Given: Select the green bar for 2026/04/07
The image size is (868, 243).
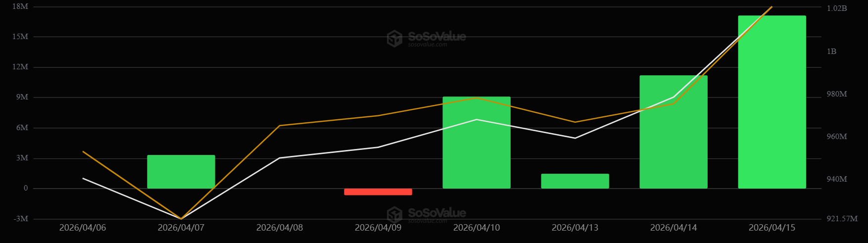Looking at the screenshot, I should coord(181,172).
